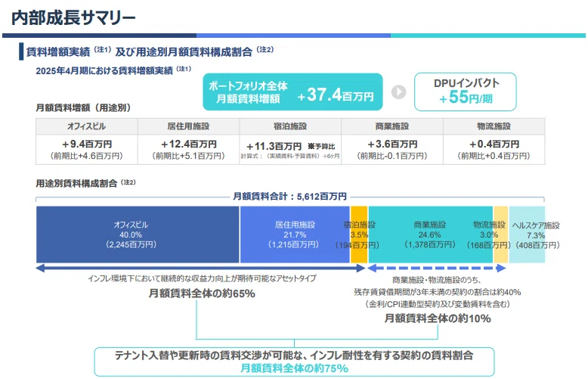Viewport: 588px width, 379px height.
Task: Click the インフレ環境下において asset type description
Action: 202,278
